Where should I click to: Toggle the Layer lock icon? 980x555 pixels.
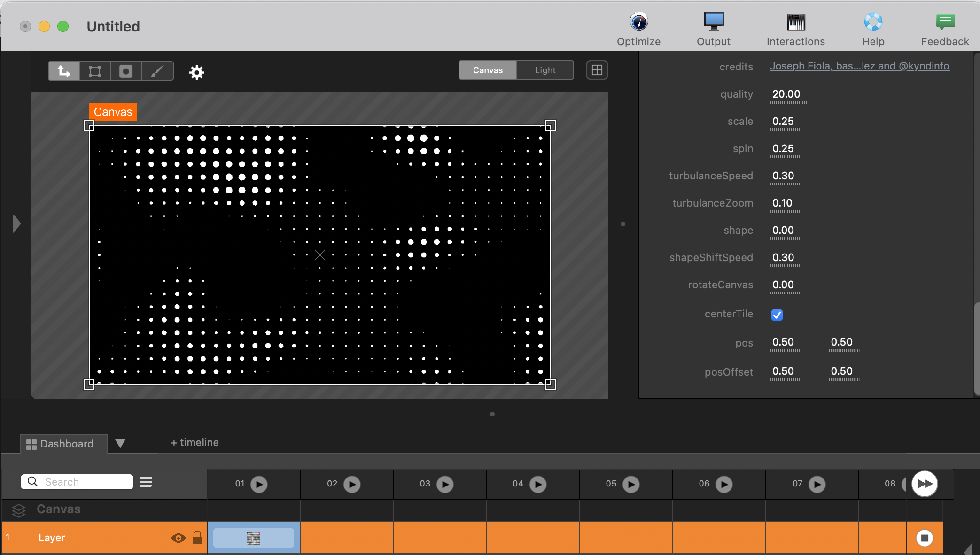click(197, 538)
